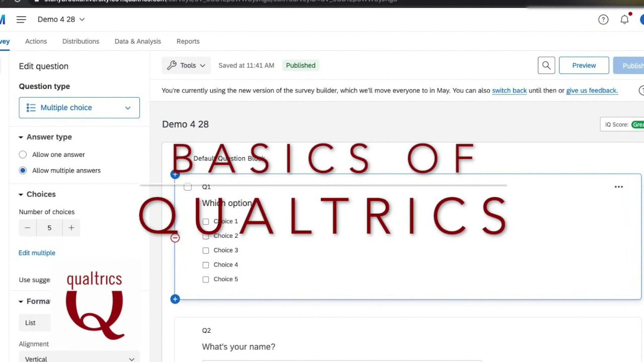The width and height of the screenshot is (644, 362).
Task: Collapse the Answer type section
Action: coord(45,137)
